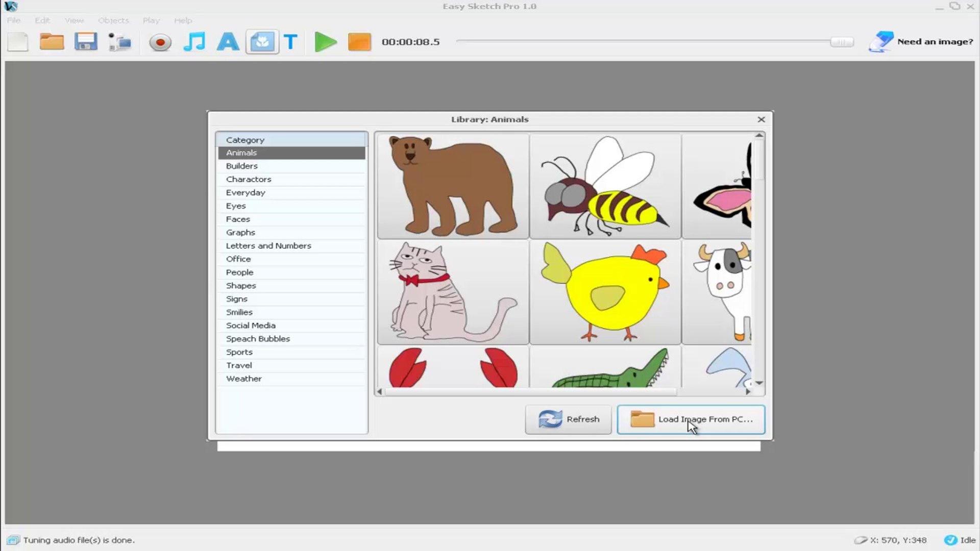Image resolution: width=980 pixels, height=551 pixels.
Task: Click Load Image From PC button
Action: click(x=691, y=419)
